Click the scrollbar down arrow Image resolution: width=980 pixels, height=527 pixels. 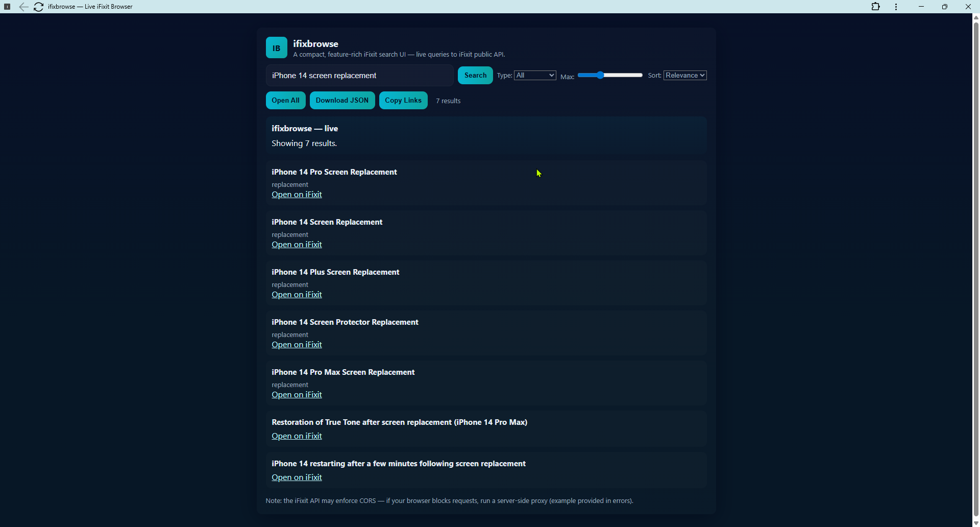[976, 523]
